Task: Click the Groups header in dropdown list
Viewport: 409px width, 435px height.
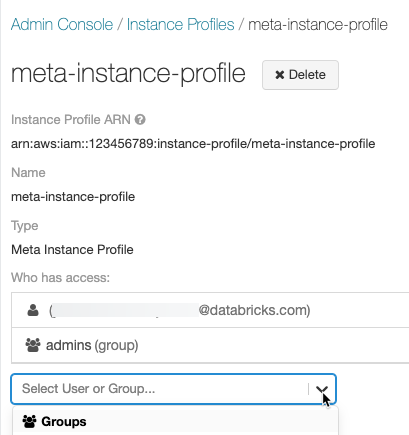Action: click(x=175, y=422)
